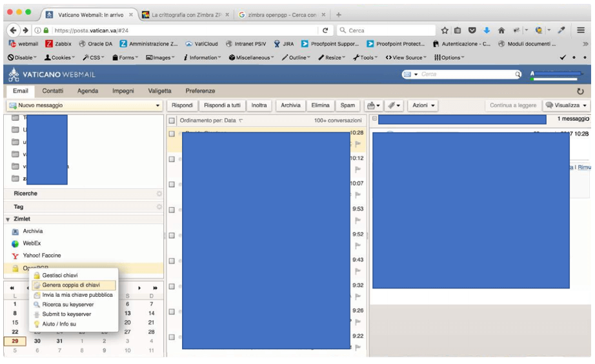
Task: Tick the checkbox of the 10:12 conversation
Action: [172, 159]
